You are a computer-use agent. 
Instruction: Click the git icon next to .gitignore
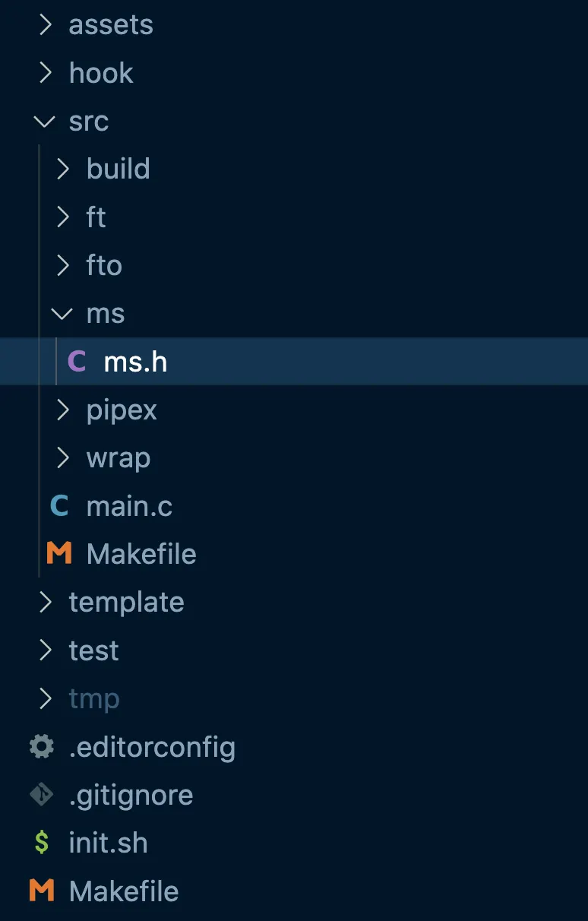point(42,795)
